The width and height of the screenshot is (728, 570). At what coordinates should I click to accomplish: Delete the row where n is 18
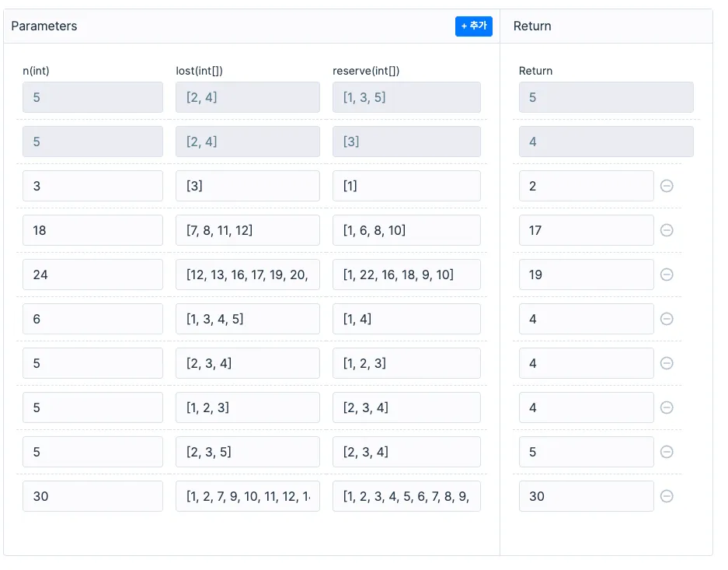tap(667, 230)
